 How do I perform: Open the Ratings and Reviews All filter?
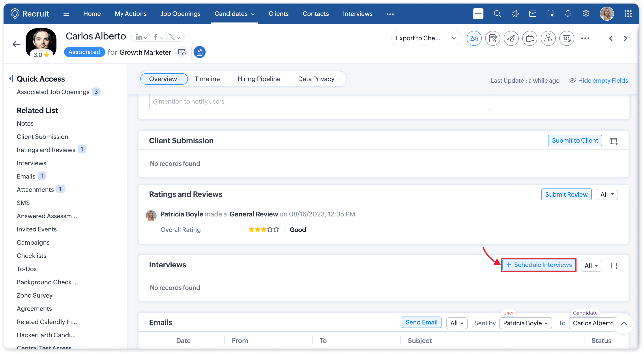[607, 194]
